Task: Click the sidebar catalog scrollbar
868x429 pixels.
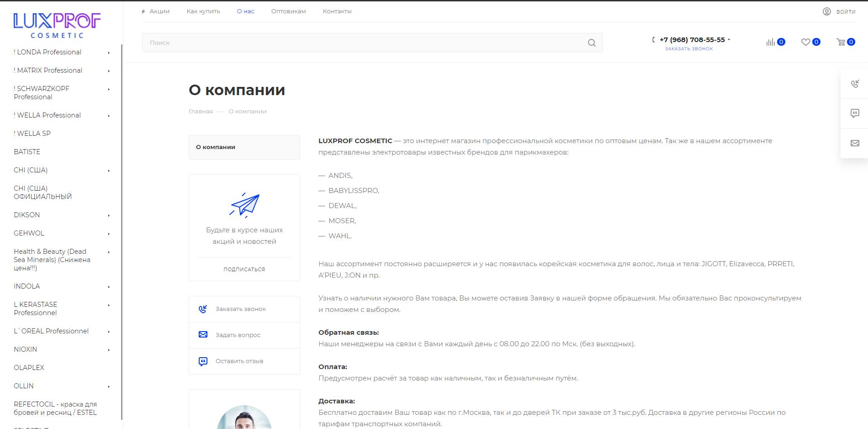Action: [122, 232]
